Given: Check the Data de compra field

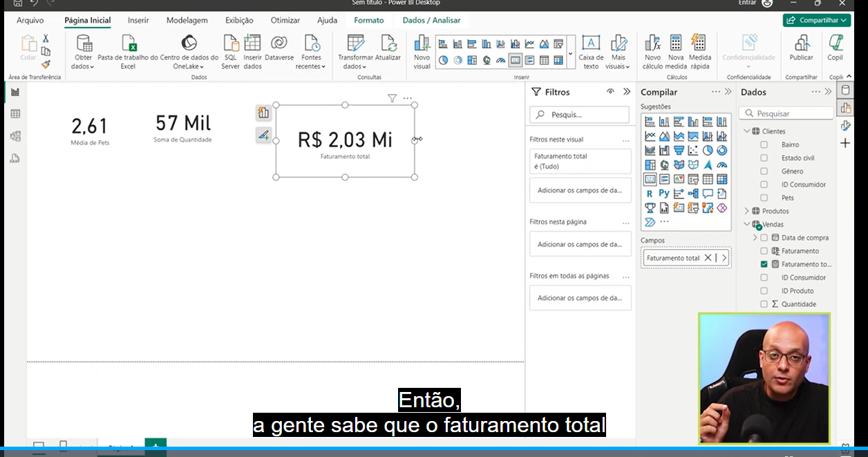Looking at the screenshot, I should tap(764, 237).
